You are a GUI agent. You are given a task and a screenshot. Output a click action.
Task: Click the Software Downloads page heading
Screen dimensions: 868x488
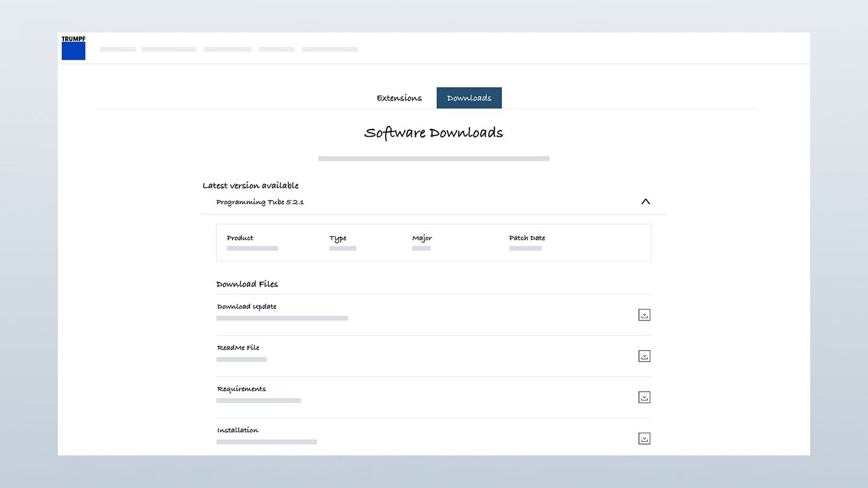433,133
